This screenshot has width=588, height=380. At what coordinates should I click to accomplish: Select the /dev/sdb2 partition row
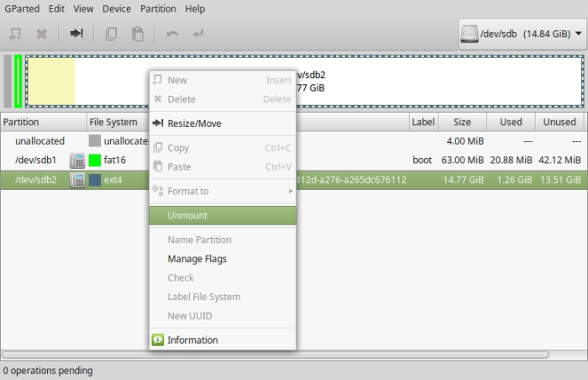click(x=294, y=180)
